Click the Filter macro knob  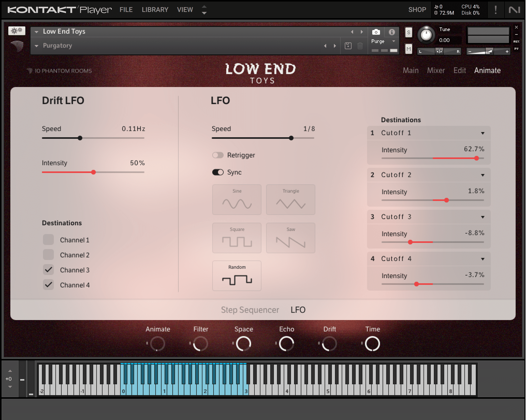(x=200, y=344)
